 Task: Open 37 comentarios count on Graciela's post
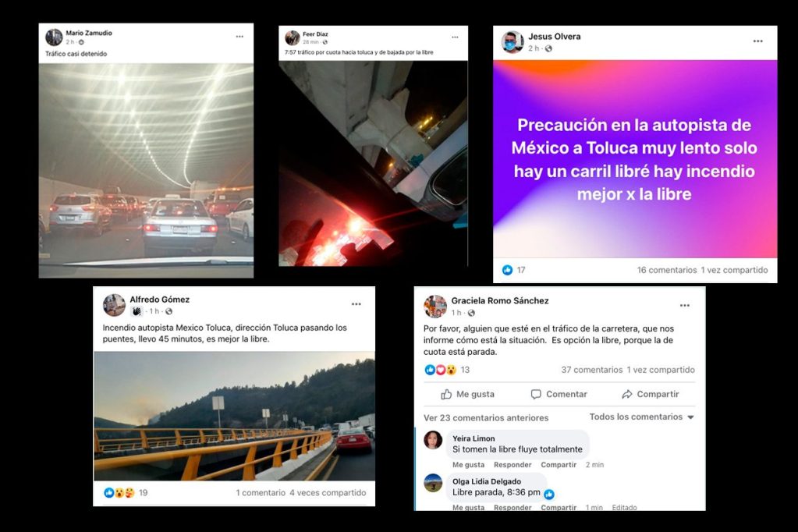pos(592,370)
